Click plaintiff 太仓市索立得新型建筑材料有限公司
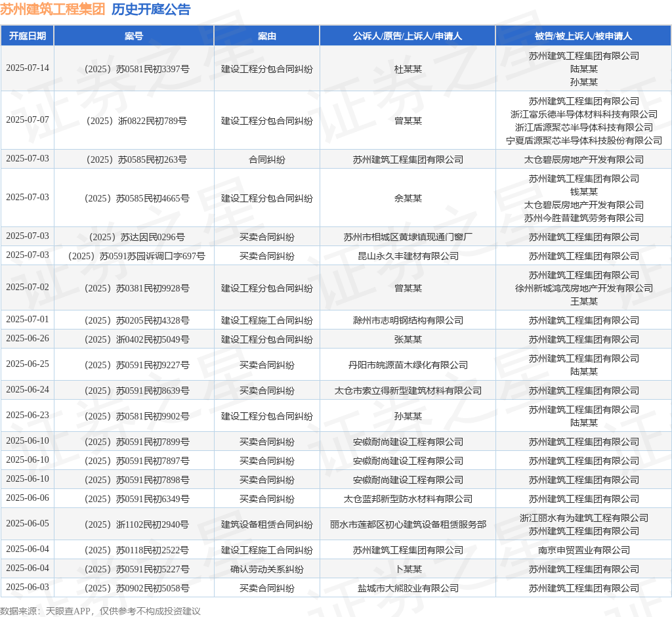Screen dimensions: 672x617 pyautogui.click(x=408, y=391)
